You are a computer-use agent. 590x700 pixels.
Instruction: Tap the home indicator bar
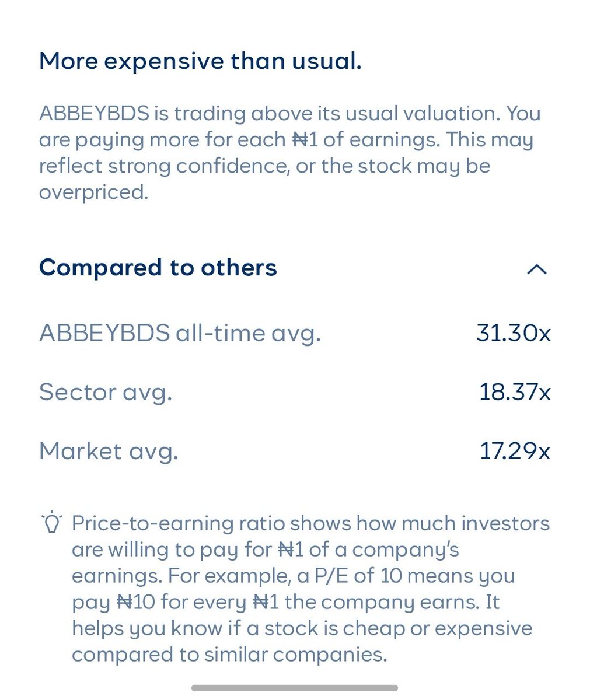[x=295, y=688]
